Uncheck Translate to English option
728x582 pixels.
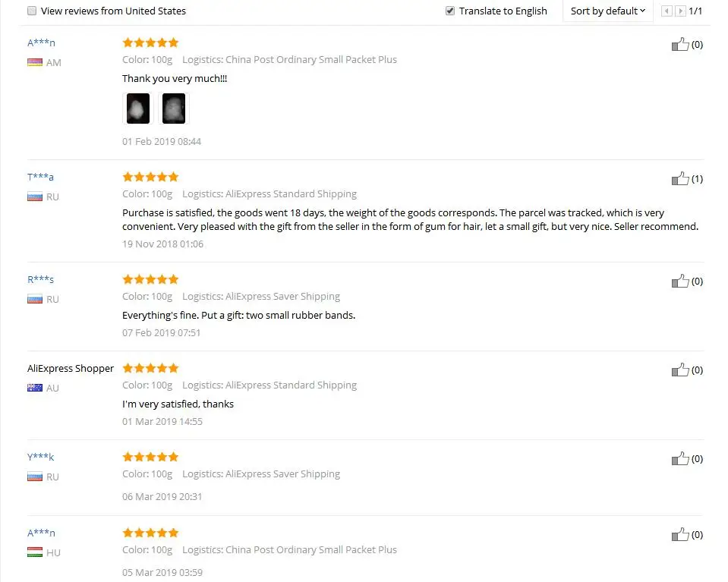(450, 11)
